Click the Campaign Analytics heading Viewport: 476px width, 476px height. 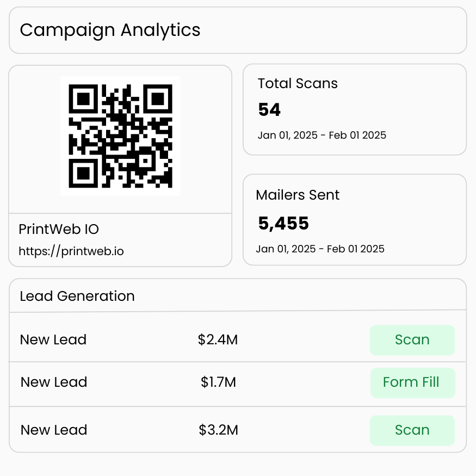point(110,30)
